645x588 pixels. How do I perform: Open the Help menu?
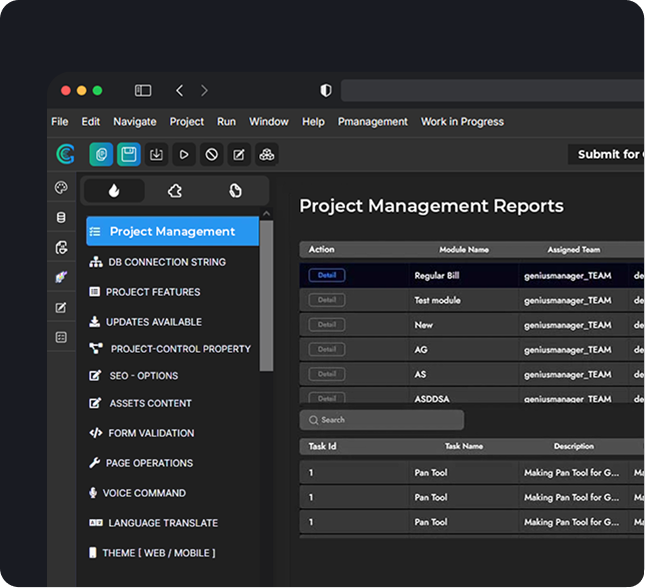[313, 122]
